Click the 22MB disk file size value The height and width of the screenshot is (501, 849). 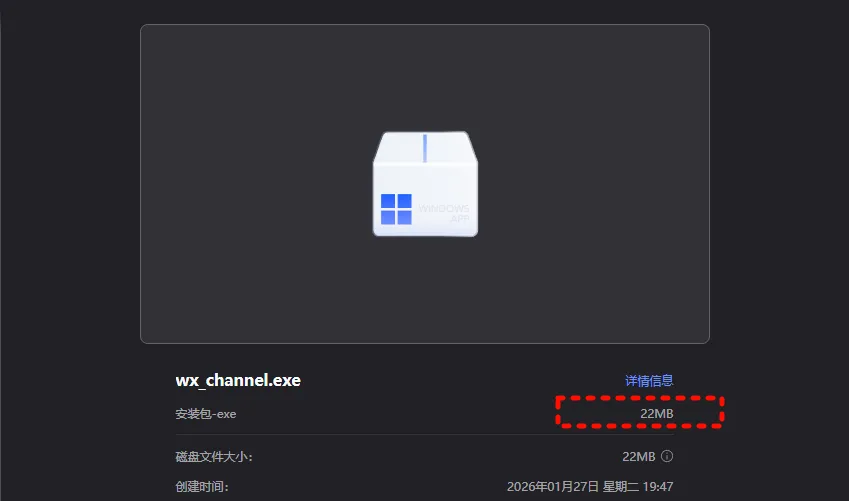[638, 457]
